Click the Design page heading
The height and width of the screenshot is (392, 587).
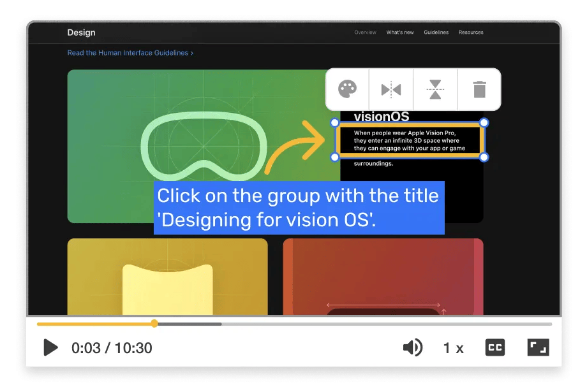[82, 33]
